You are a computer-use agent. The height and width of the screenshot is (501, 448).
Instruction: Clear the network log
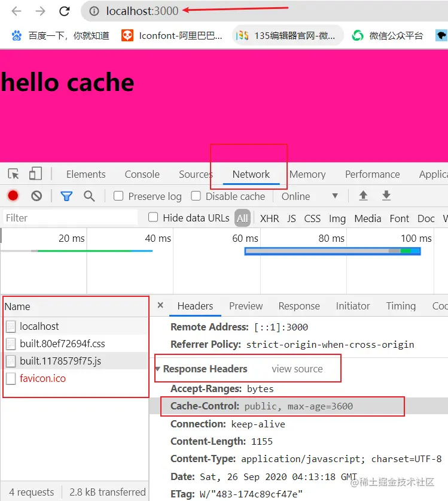coord(36,196)
